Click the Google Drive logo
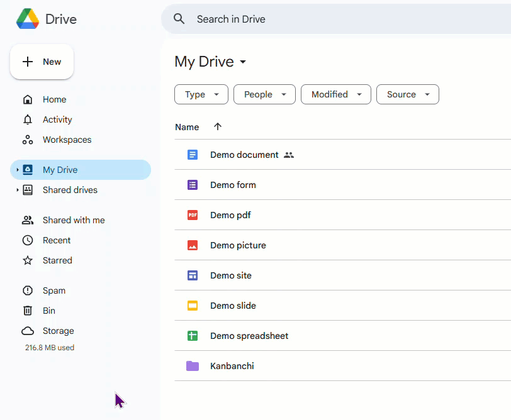The height and width of the screenshot is (420, 511). click(28, 19)
